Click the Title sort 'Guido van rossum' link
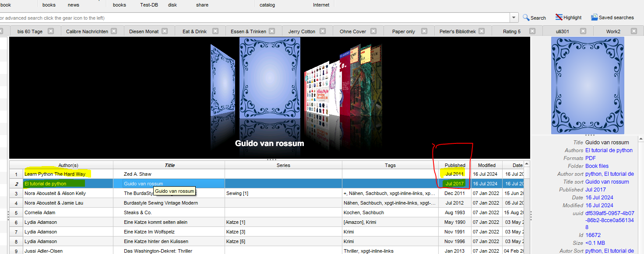Screen dimensions: 644x254 tap(607, 181)
